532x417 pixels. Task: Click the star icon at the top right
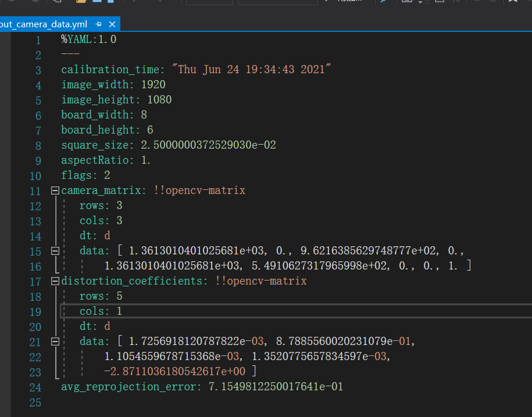pyautogui.click(x=513, y=2)
